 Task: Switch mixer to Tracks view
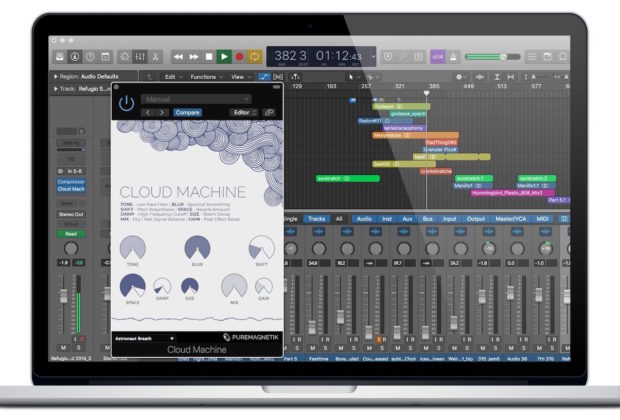317,219
